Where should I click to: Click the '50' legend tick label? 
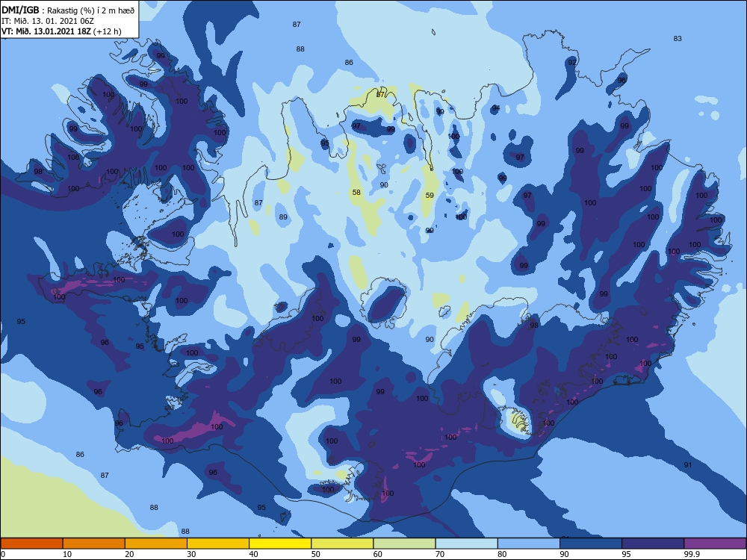[316, 554]
